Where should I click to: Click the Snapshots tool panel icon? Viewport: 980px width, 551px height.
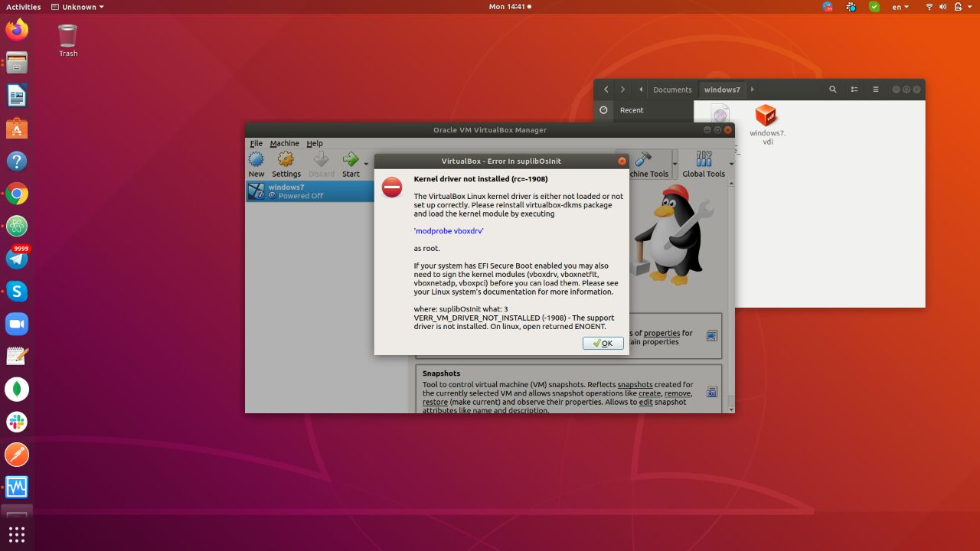(712, 392)
